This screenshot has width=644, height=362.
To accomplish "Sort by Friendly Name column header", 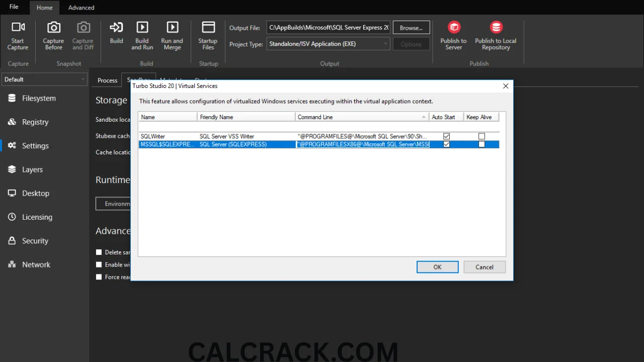I will [x=247, y=117].
